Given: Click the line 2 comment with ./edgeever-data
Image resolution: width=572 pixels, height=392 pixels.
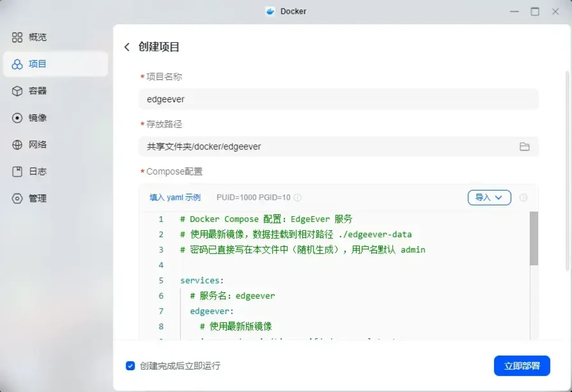Looking at the screenshot, I should [296, 234].
